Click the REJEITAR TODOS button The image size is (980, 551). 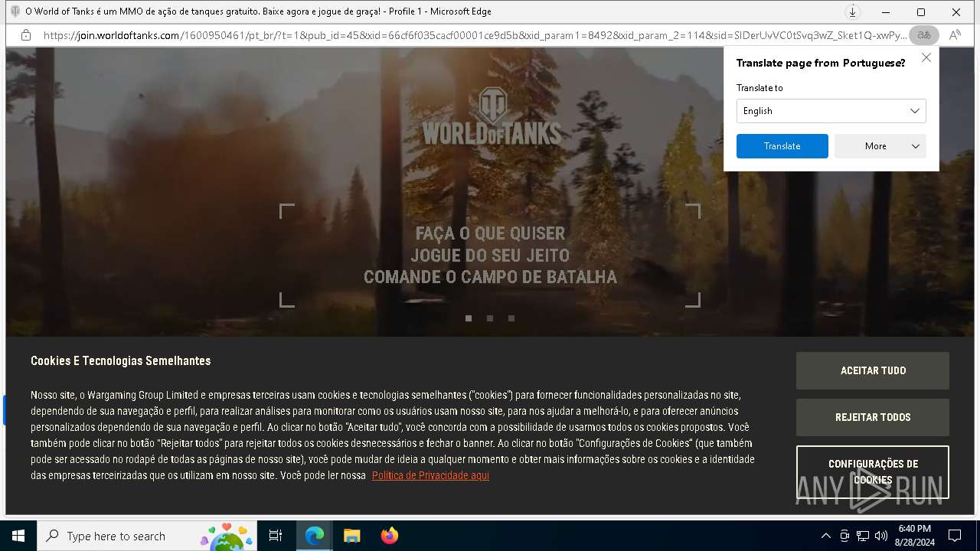click(x=872, y=417)
